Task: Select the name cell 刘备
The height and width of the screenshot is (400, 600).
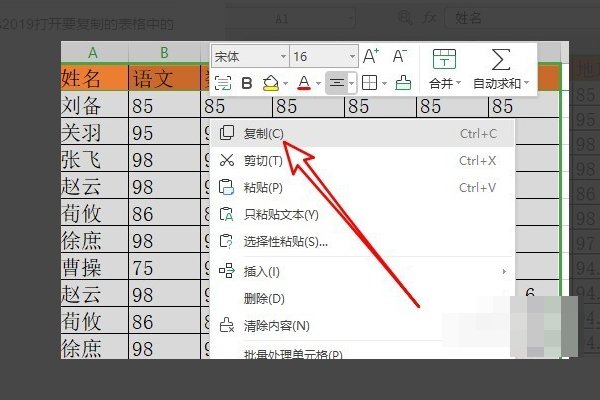Action: coord(95,105)
